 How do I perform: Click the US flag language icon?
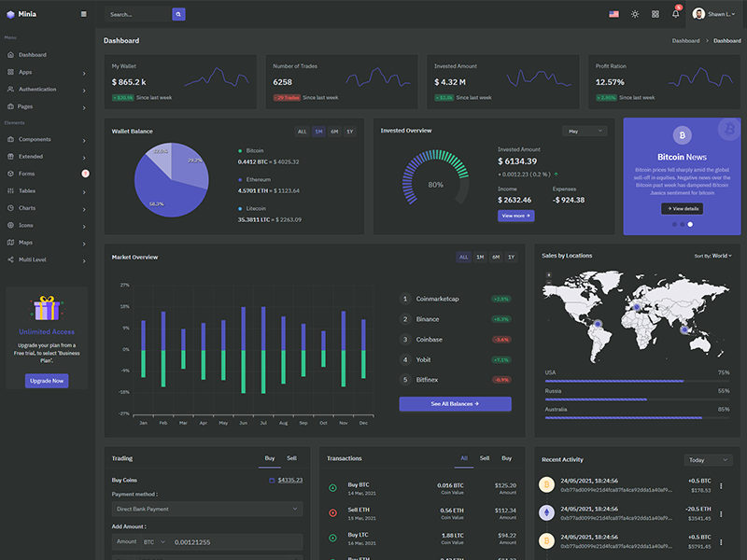(x=613, y=14)
